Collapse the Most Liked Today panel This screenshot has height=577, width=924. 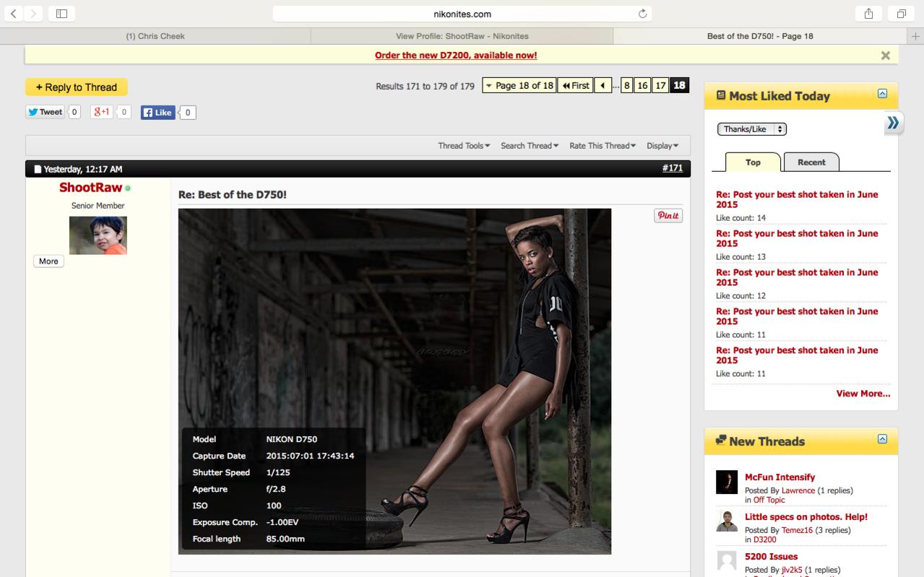pos(882,94)
